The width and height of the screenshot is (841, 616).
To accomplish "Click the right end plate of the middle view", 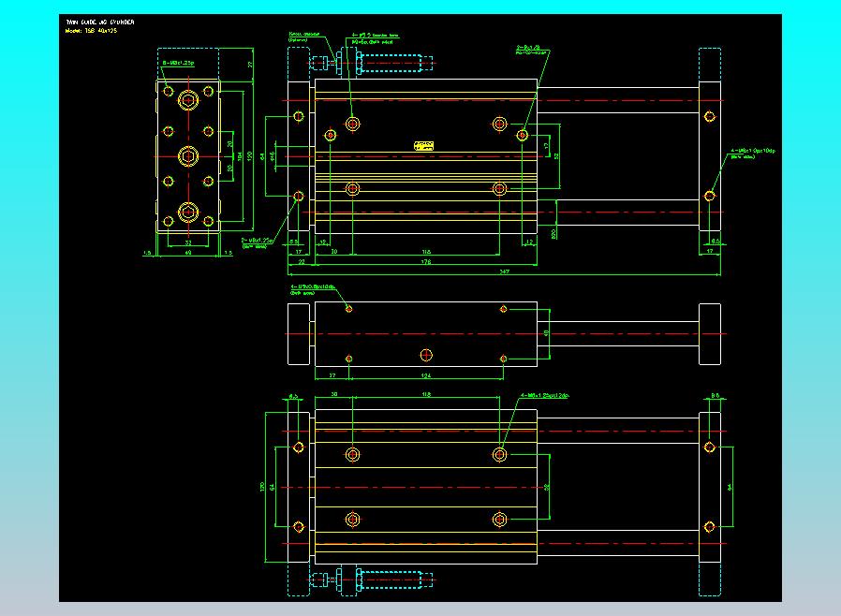I will tap(710, 333).
